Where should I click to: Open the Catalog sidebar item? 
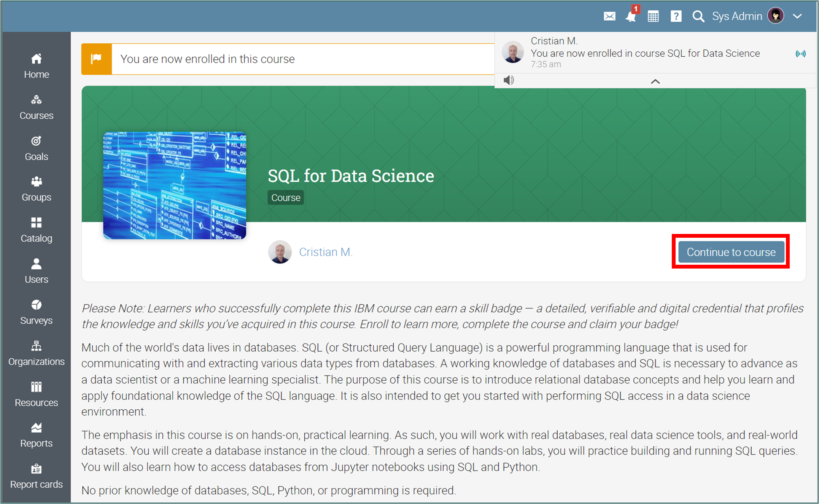(x=36, y=229)
